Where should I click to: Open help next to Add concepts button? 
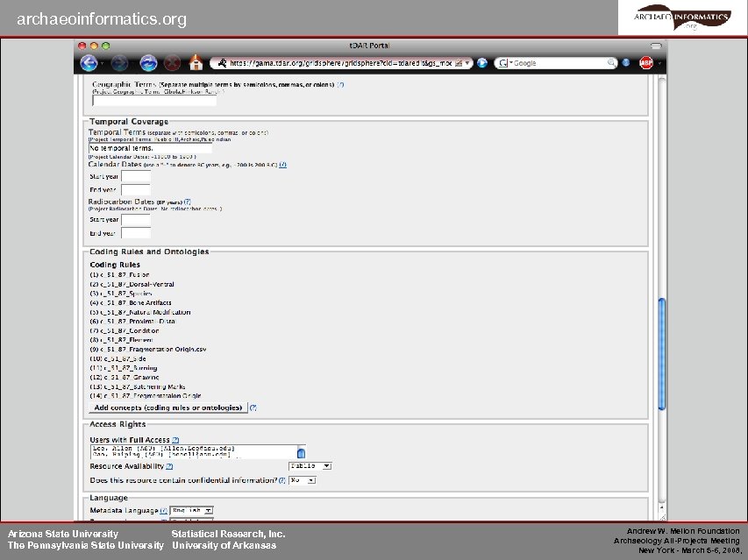click(253, 408)
